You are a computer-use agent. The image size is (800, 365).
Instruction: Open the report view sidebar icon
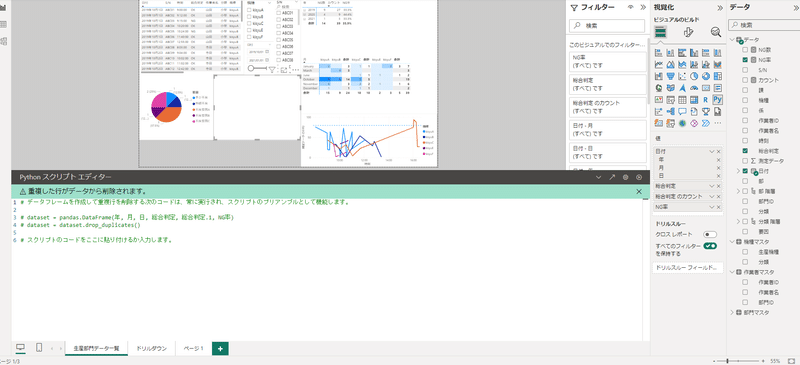(4, 8)
